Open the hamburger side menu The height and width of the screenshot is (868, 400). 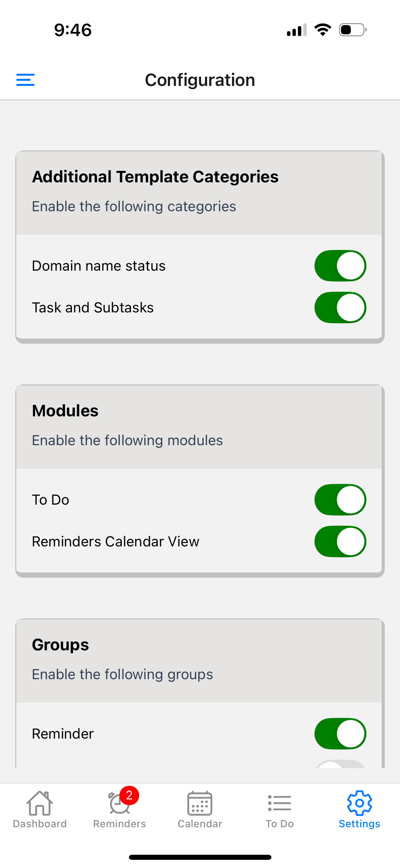click(25, 80)
